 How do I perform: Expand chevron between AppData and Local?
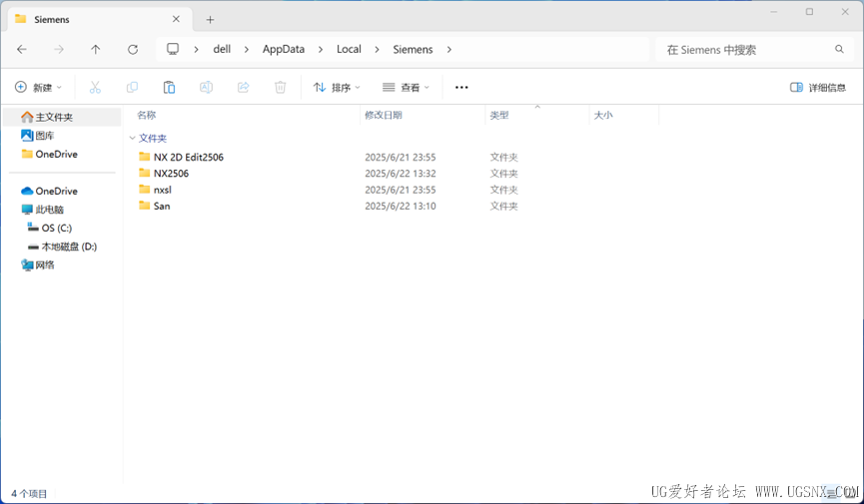(x=321, y=50)
